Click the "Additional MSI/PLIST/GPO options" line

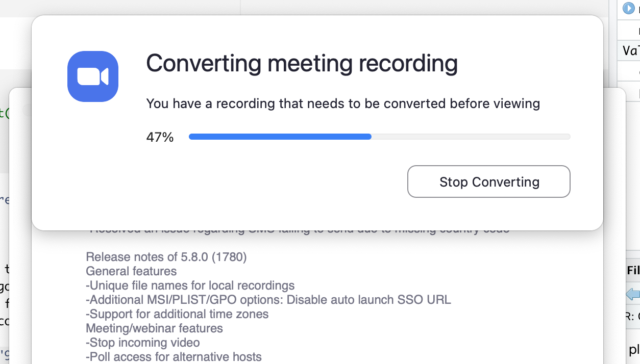tap(268, 300)
